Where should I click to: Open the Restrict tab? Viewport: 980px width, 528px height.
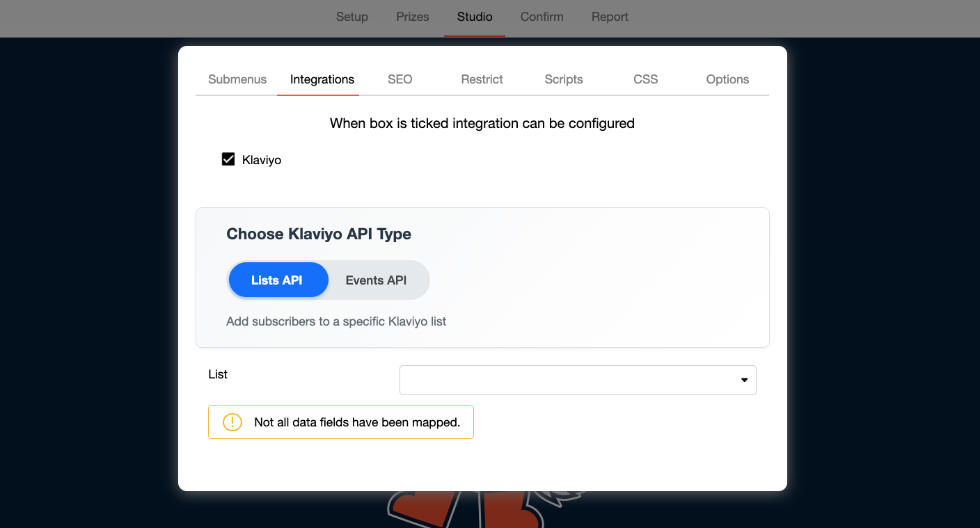click(x=482, y=79)
